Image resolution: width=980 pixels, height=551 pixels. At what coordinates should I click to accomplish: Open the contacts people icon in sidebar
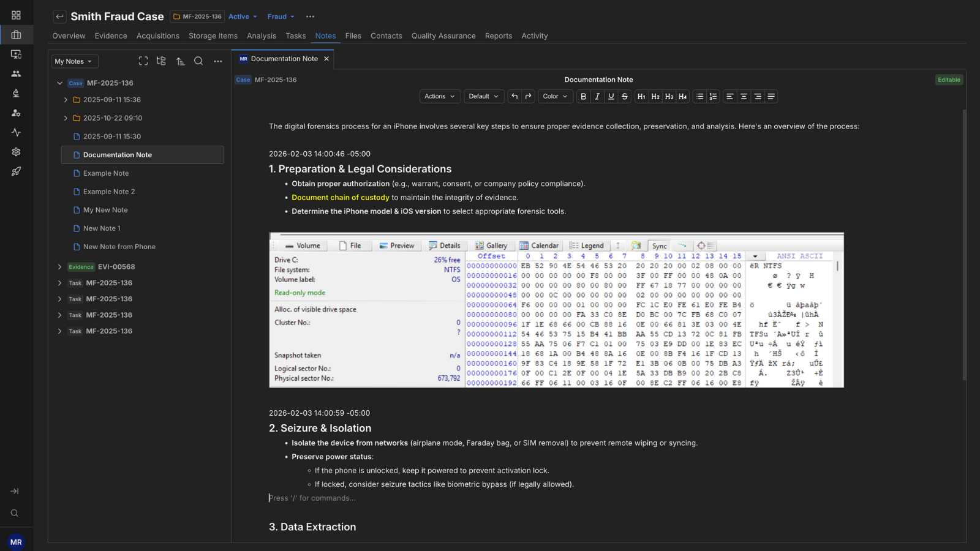click(x=16, y=73)
